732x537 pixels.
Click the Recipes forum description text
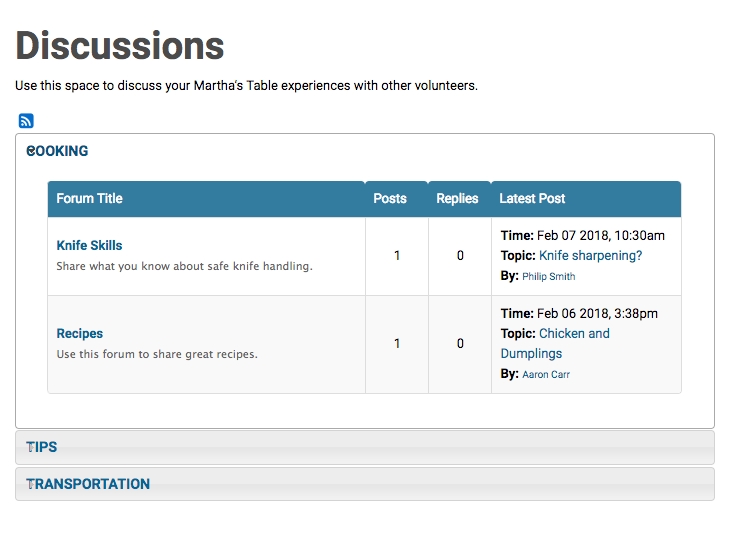tap(157, 354)
